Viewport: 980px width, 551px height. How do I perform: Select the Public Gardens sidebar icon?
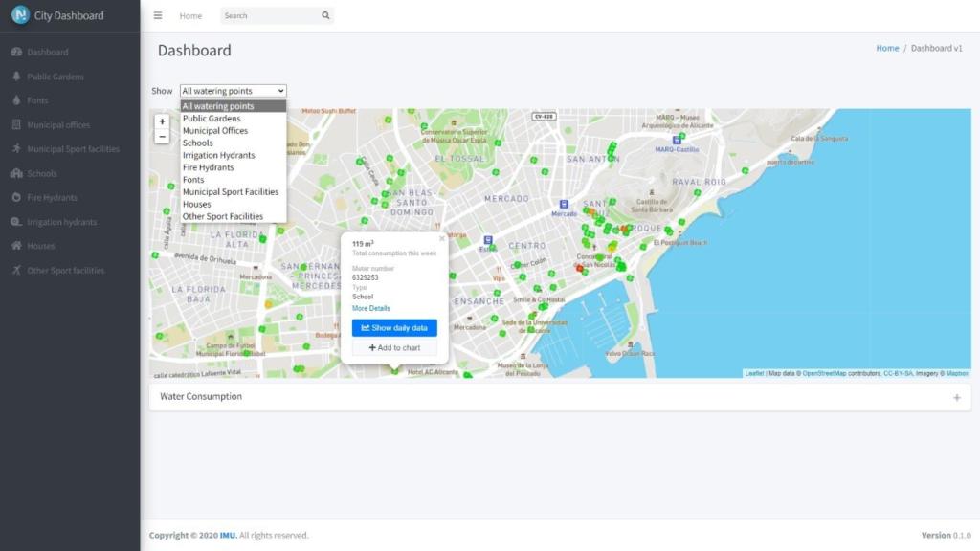(x=17, y=77)
